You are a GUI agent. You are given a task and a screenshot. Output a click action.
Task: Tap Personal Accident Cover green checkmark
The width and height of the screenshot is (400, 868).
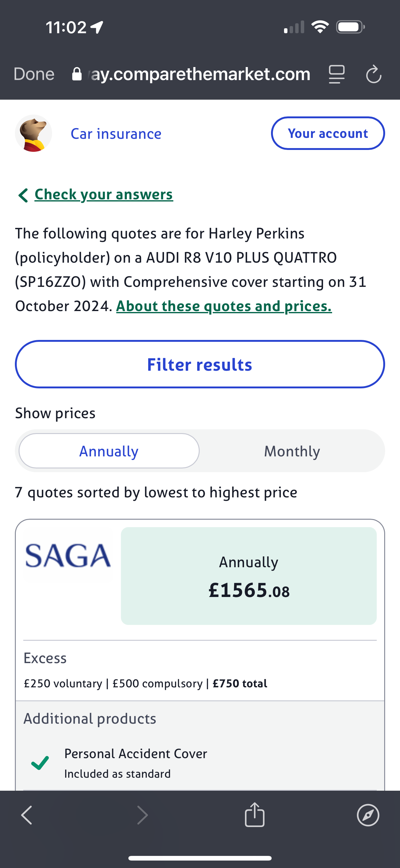[40, 763]
